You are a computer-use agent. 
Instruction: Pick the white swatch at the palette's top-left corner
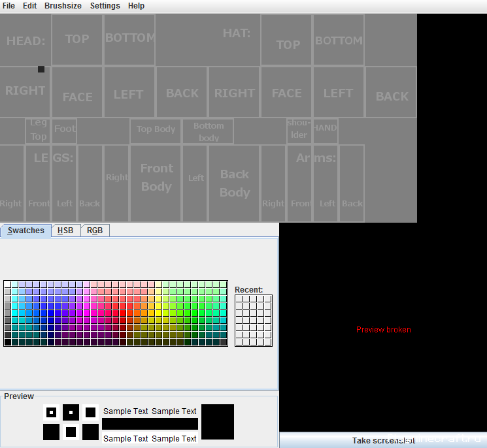8,285
